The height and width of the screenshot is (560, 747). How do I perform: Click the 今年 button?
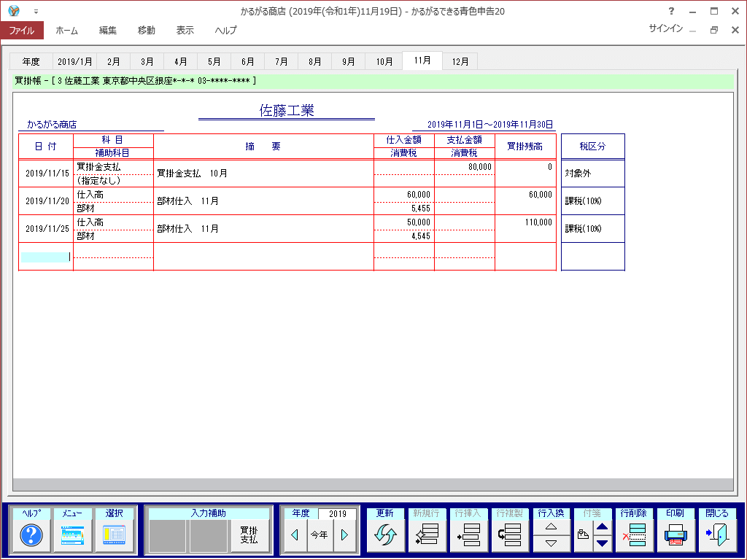tap(320, 534)
